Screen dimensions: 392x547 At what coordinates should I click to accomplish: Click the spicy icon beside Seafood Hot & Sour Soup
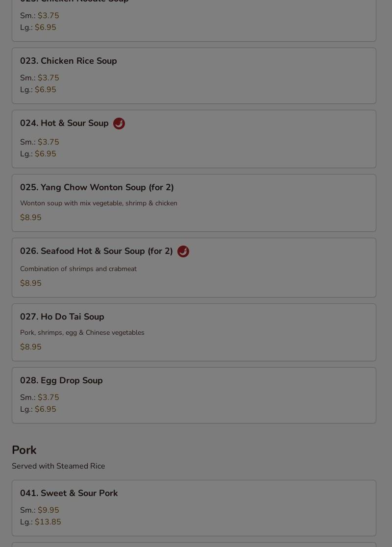click(x=183, y=251)
